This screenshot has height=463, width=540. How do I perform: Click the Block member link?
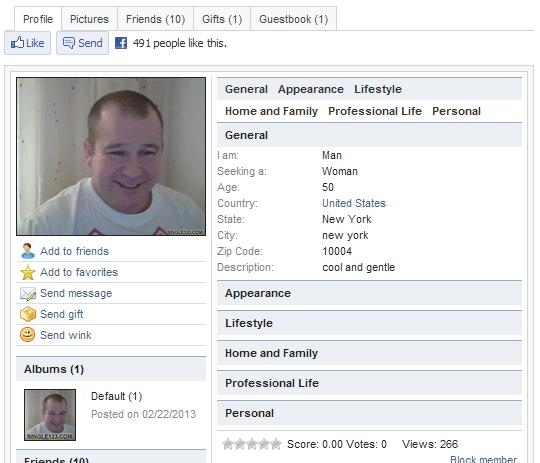(x=483, y=459)
